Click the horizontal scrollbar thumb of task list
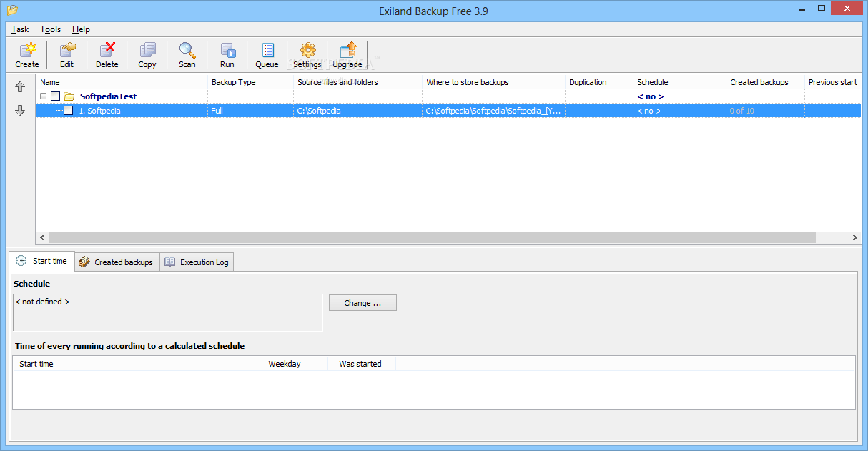The width and height of the screenshot is (868, 451). coord(432,238)
